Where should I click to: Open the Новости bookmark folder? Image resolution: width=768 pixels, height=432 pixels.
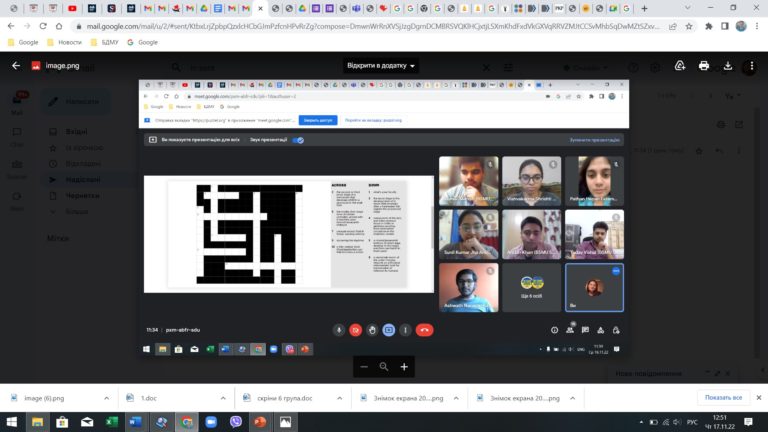pyautogui.click(x=64, y=43)
